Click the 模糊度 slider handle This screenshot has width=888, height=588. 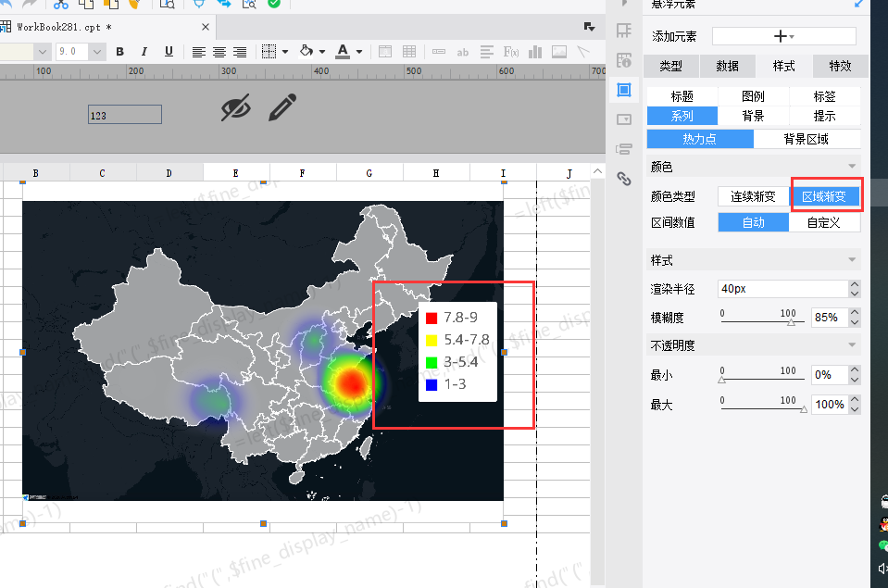tap(791, 323)
